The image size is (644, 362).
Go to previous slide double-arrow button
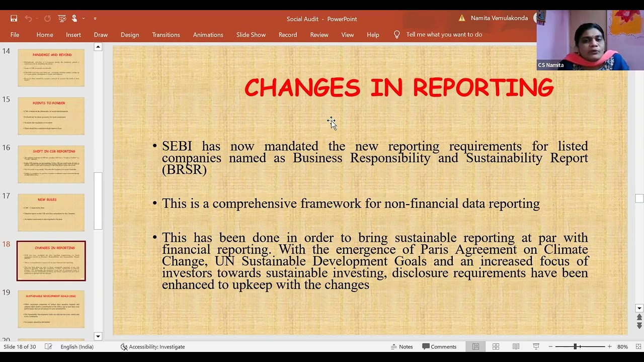point(639,318)
